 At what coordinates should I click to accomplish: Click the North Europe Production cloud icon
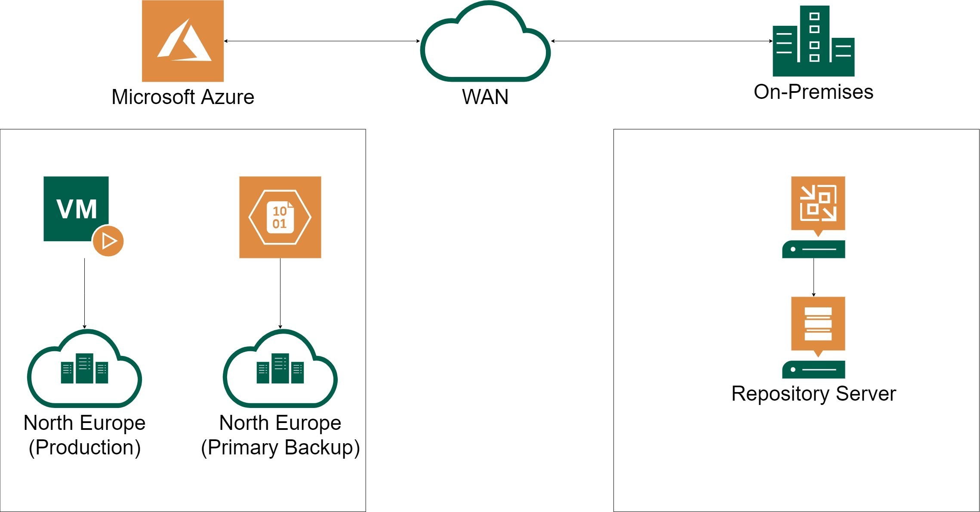click(x=84, y=368)
